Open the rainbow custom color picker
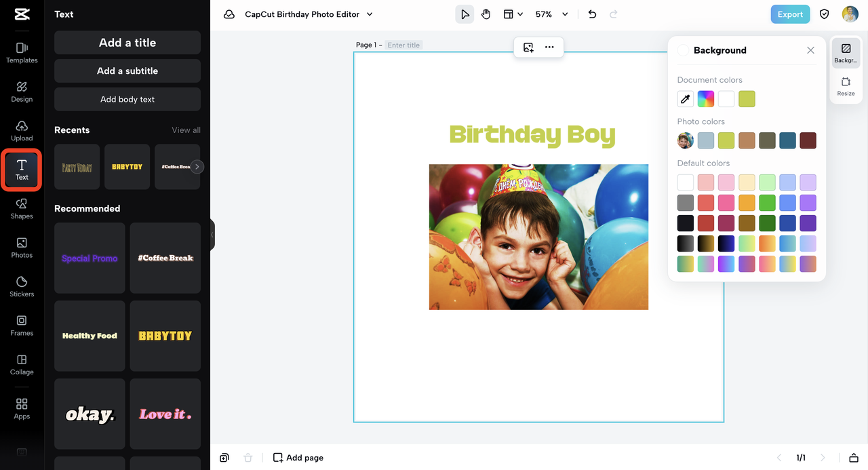This screenshot has width=868, height=470. click(x=706, y=99)
